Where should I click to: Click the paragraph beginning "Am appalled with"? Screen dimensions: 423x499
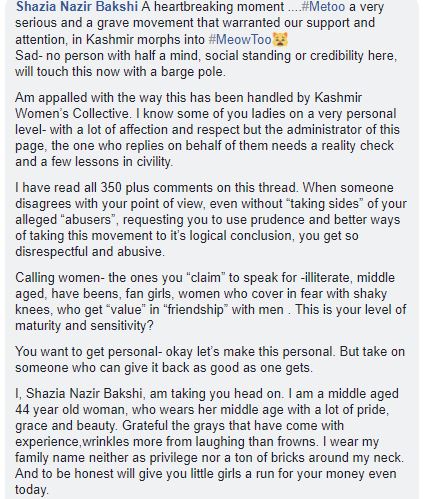click(207, 130)
